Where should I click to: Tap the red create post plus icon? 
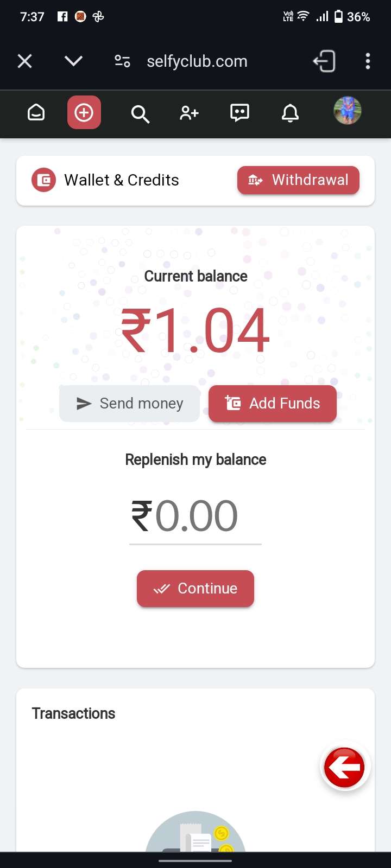click(x=84, y=112)
